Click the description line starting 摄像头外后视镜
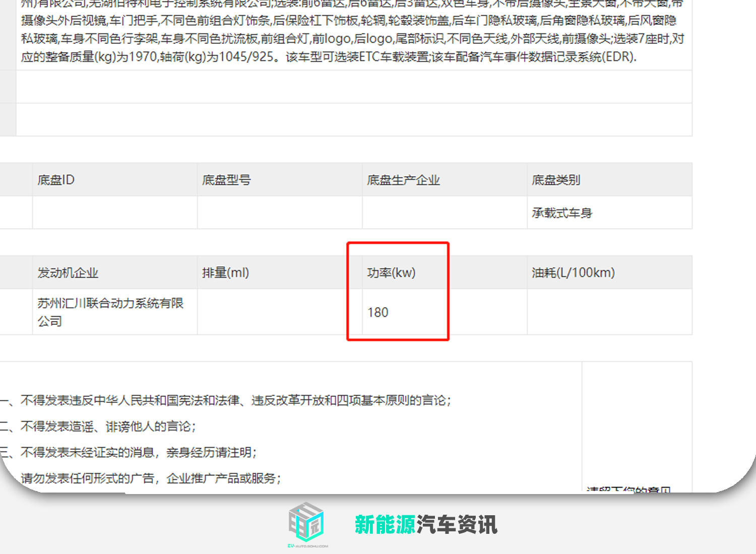The width and height of the screenshot is (756, 554). (x=349, y=21)
